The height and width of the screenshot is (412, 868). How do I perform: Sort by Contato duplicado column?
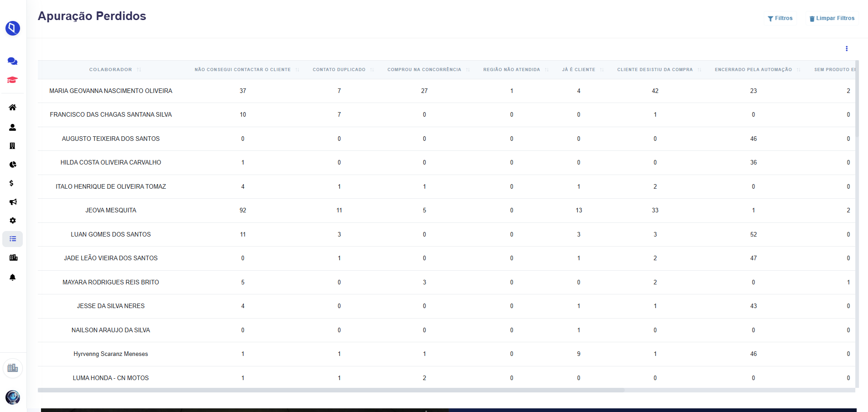[x=343, y=70]
